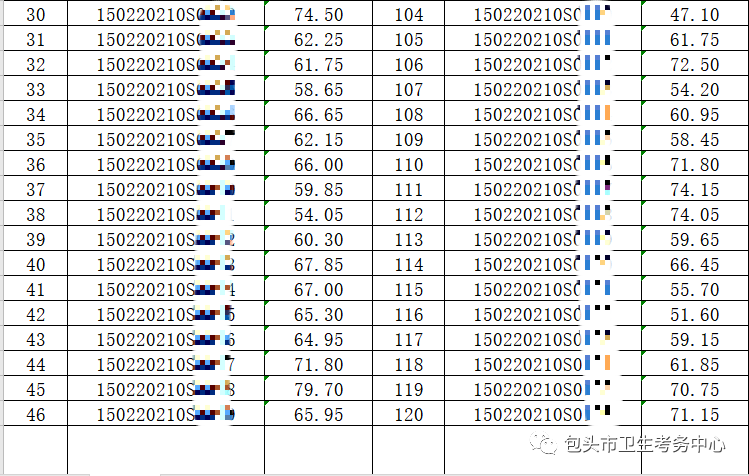Click the score cell showing 47.10
The width and height of the screenshot is (749, 476).
click(694, 15)
